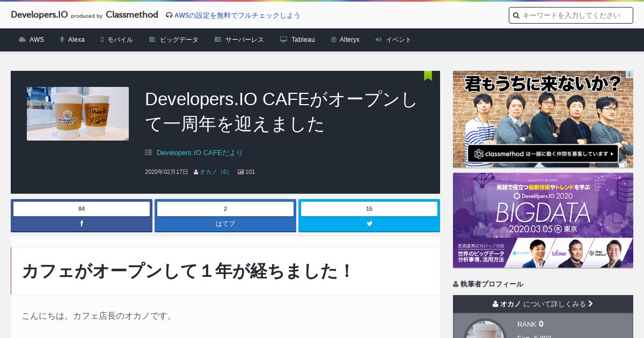
Task: Share the article on Twitter
Action: point(369,224)
